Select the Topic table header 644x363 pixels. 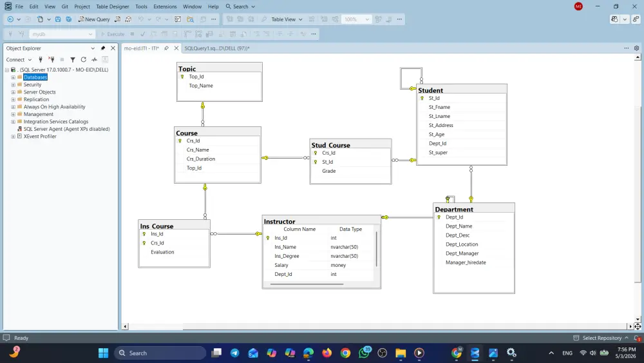(x=220, y=68)
